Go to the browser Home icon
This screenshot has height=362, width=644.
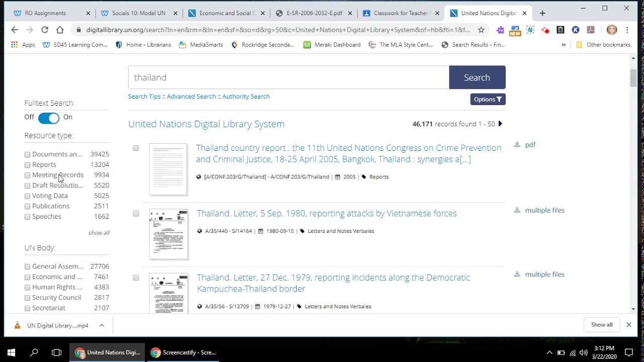tap(60, 30)
